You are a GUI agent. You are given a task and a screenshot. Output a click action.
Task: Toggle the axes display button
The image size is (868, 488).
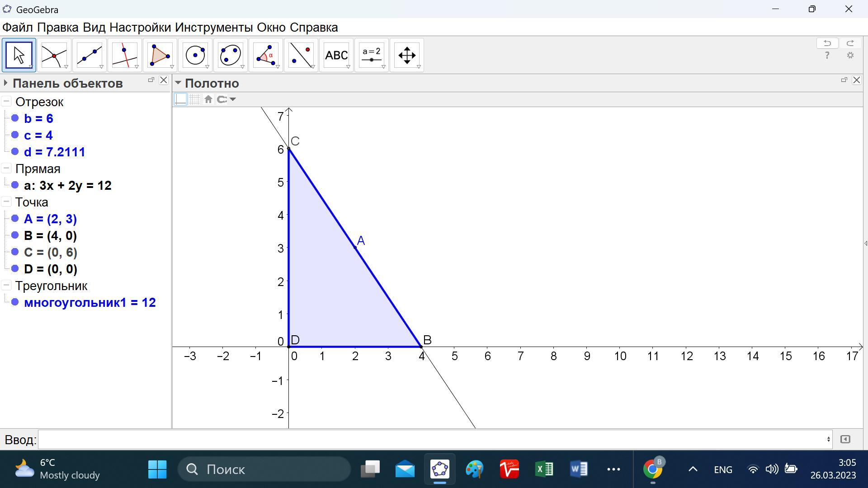point(181,99)
